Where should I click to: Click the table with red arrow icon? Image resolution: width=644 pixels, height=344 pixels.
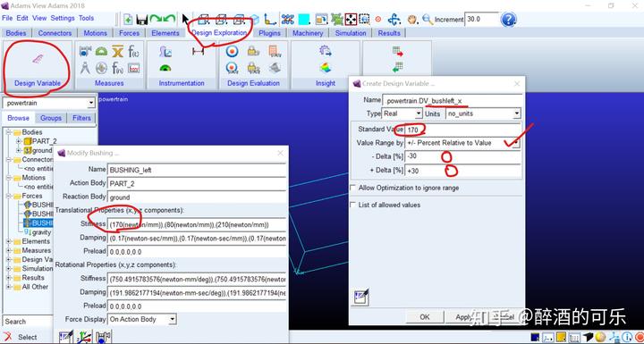pyautogui.click(x=397, y=51)
